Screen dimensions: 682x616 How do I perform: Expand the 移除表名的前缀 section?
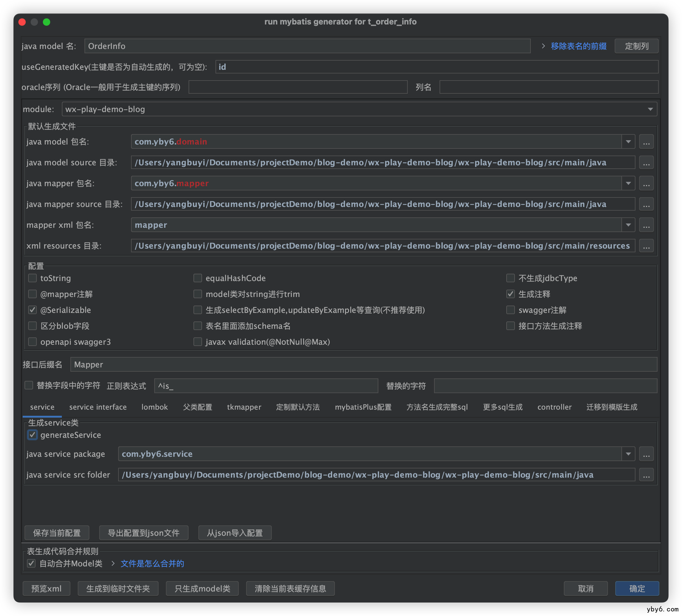[543, 46]
